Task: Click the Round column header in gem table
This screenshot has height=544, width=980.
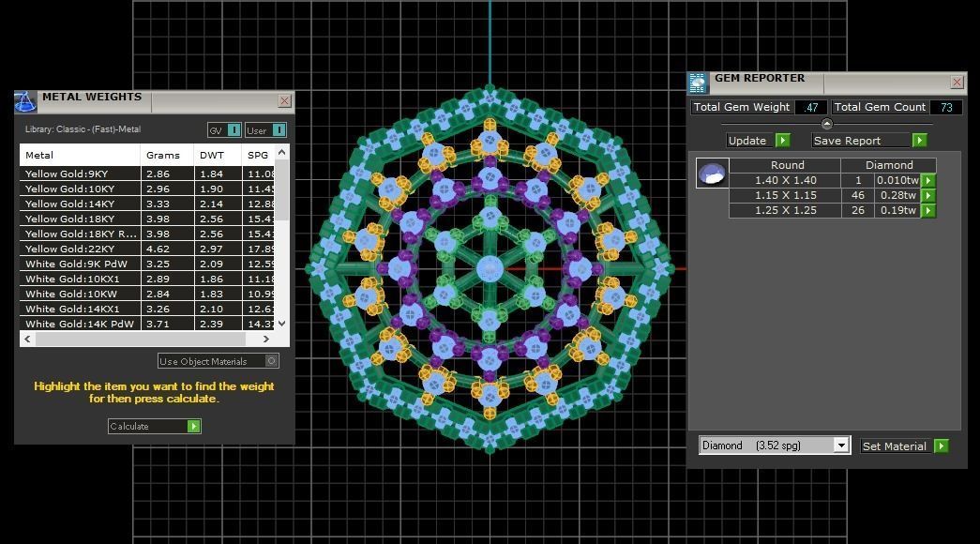Action: (x=786, y=165)
